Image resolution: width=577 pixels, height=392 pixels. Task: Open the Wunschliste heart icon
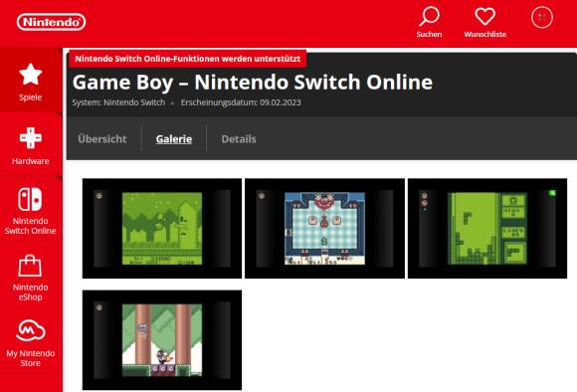click(485, 17)
